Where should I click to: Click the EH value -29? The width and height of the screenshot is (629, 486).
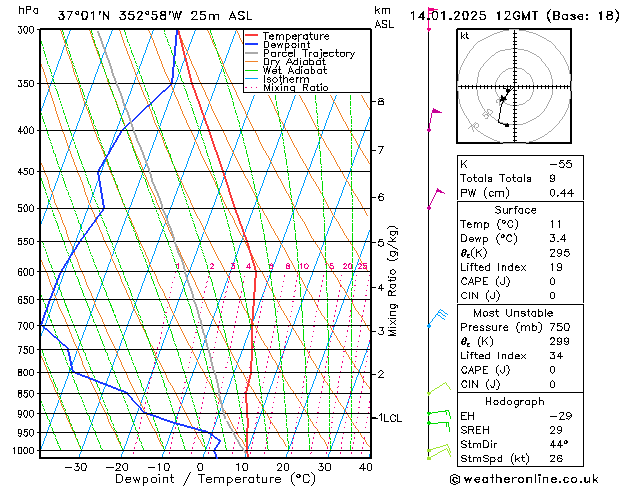[x=560, y=416]
